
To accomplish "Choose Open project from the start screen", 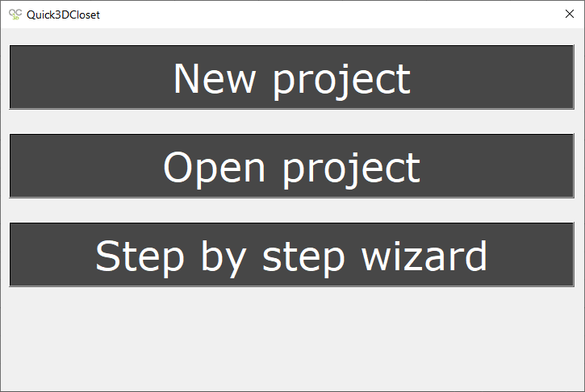I will [x=292, y=166].
